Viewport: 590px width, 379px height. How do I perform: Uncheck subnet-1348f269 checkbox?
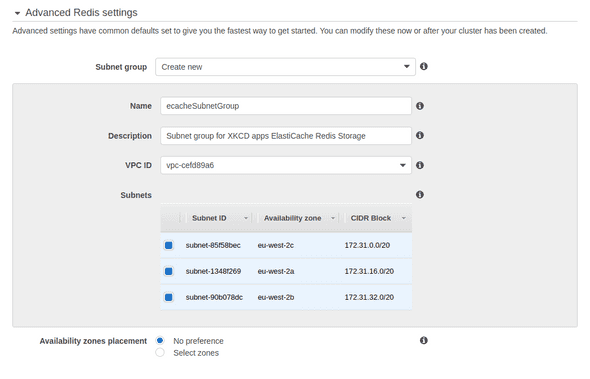click(169, 271)
